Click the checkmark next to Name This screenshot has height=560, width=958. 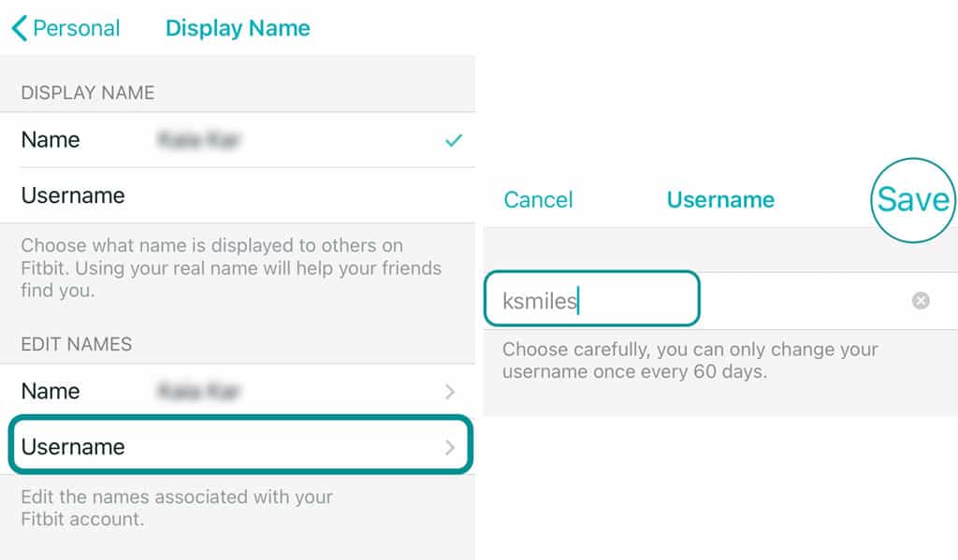coord(454,140)
